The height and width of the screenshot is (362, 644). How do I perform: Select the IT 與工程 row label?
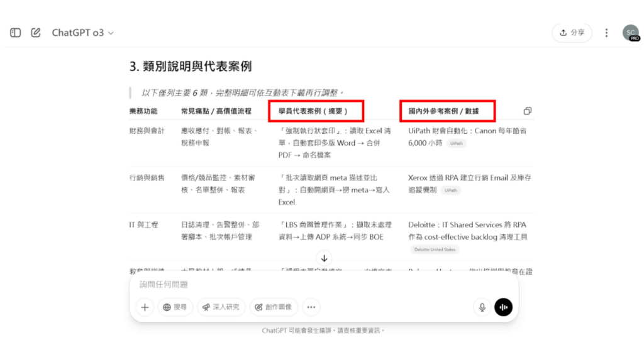tap(143, 225)
